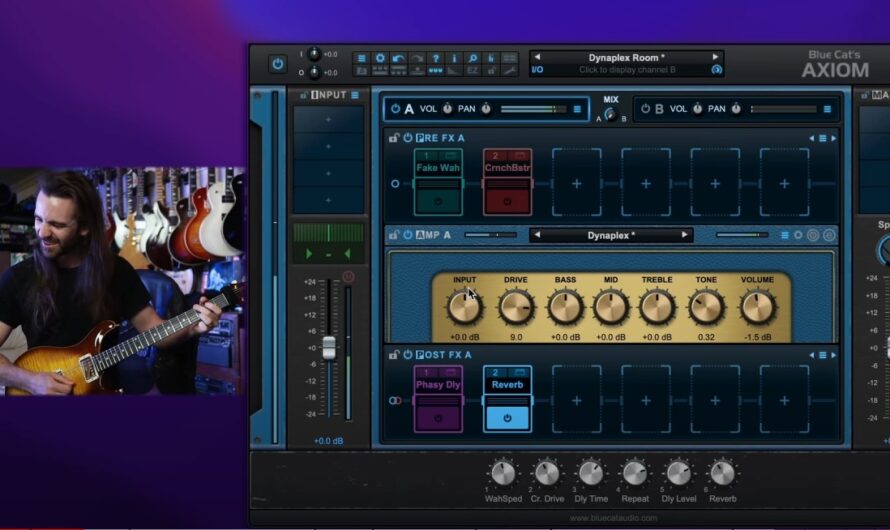Click POST FX A next preset arrow
890x530 pixels.
[x=833, y=355]
